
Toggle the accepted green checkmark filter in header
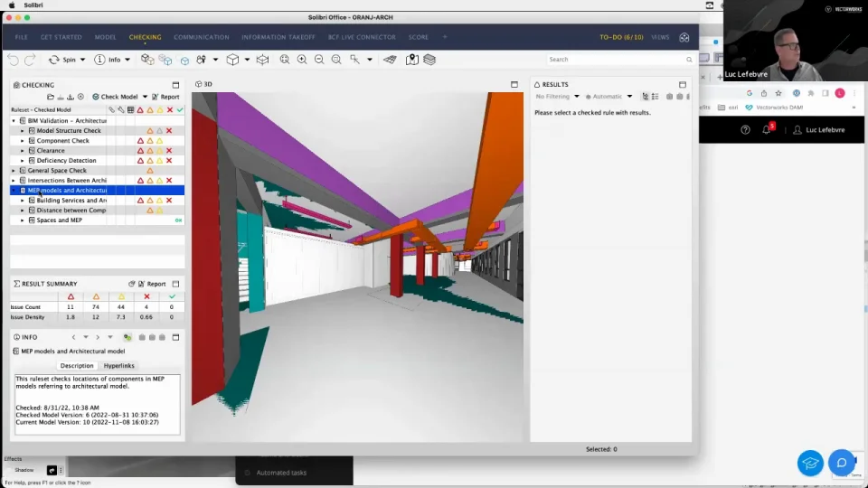coord(180,109)
